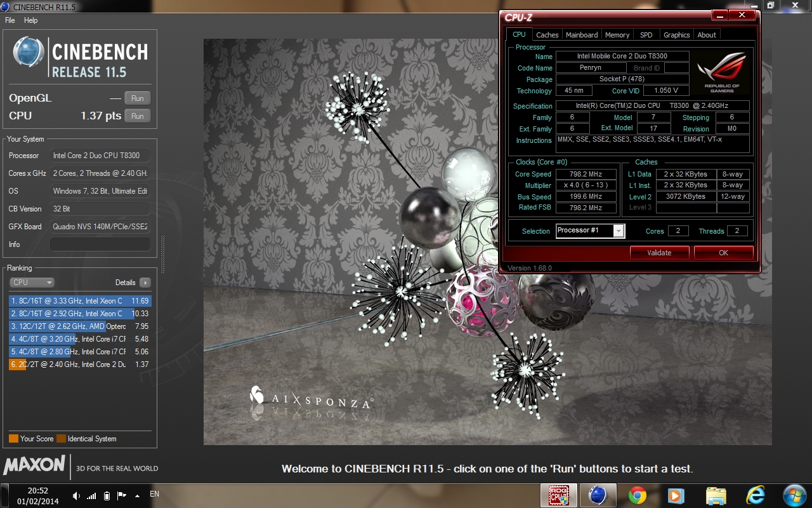Expand ranking Details arrow button
The width and height of the screenshot is (812, 508).
coord(145,283)
